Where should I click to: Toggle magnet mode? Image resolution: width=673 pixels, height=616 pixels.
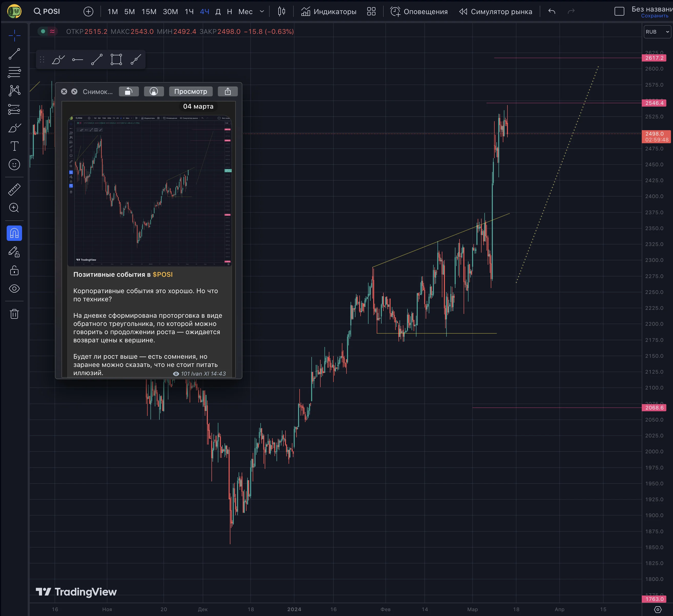click(14, 233)
